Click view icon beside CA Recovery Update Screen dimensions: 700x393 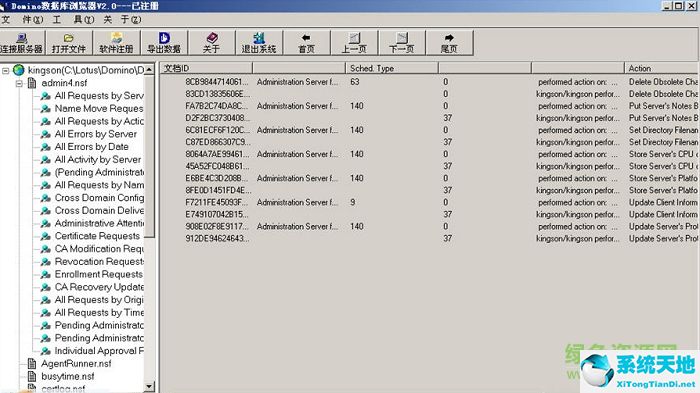click(46, 287)
